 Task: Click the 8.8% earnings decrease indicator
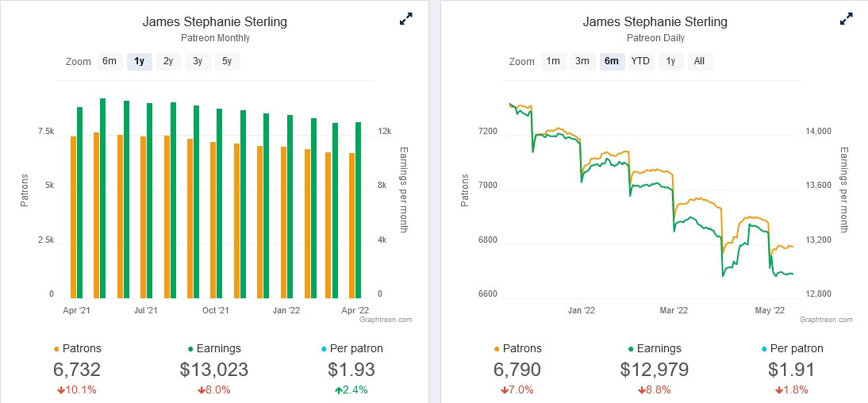tap(655, 390)
